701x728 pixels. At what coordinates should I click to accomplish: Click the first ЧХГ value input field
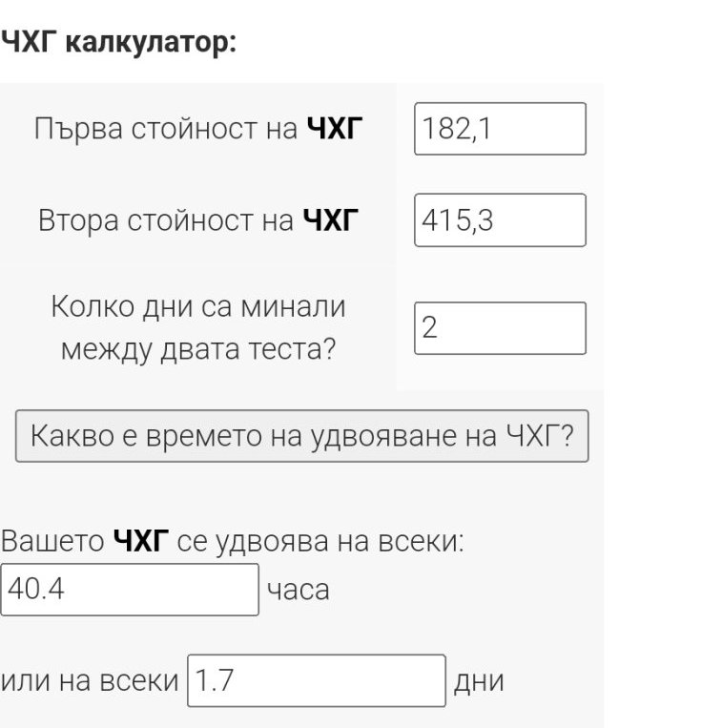point(500,129)
